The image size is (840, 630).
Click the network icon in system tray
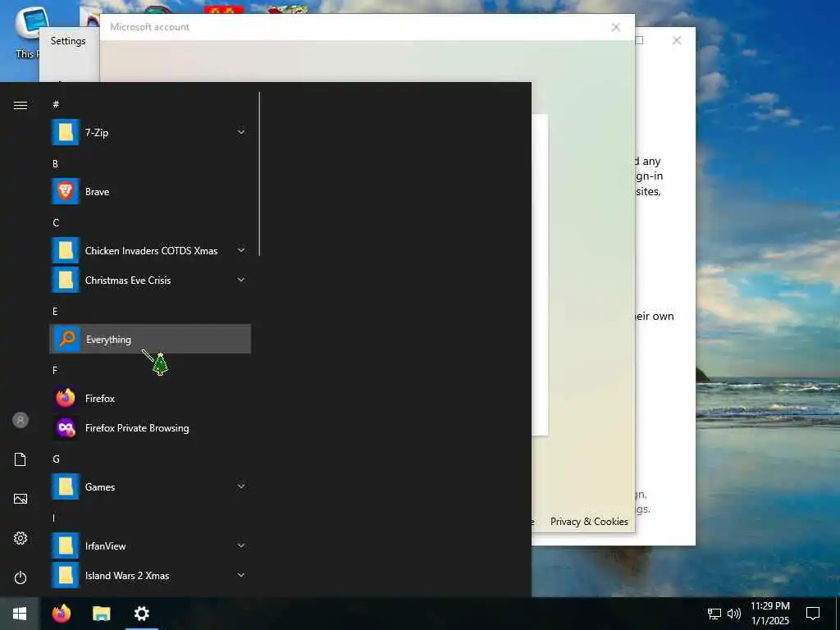[x=714, y=614]
